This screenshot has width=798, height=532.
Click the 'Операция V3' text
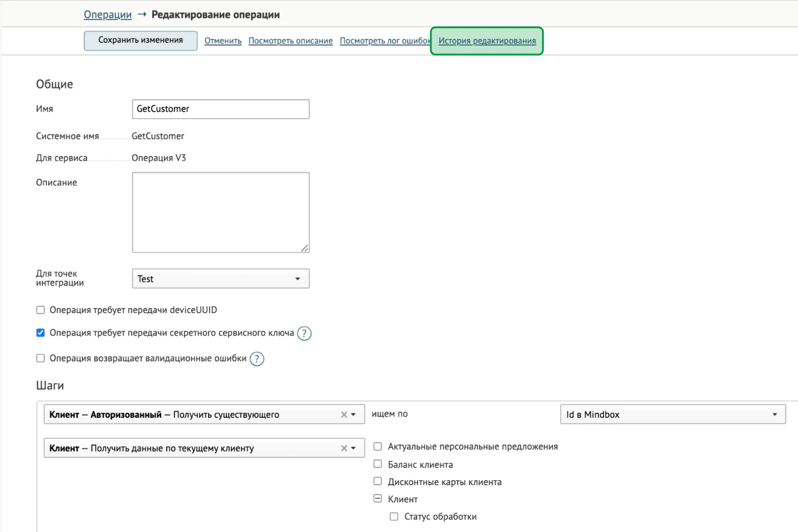point(159,158)
